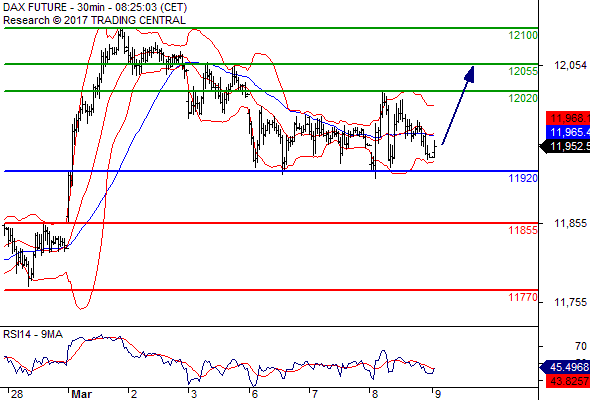
Task: Click the 28 date marker on time axis
Action: pos(17,394)
